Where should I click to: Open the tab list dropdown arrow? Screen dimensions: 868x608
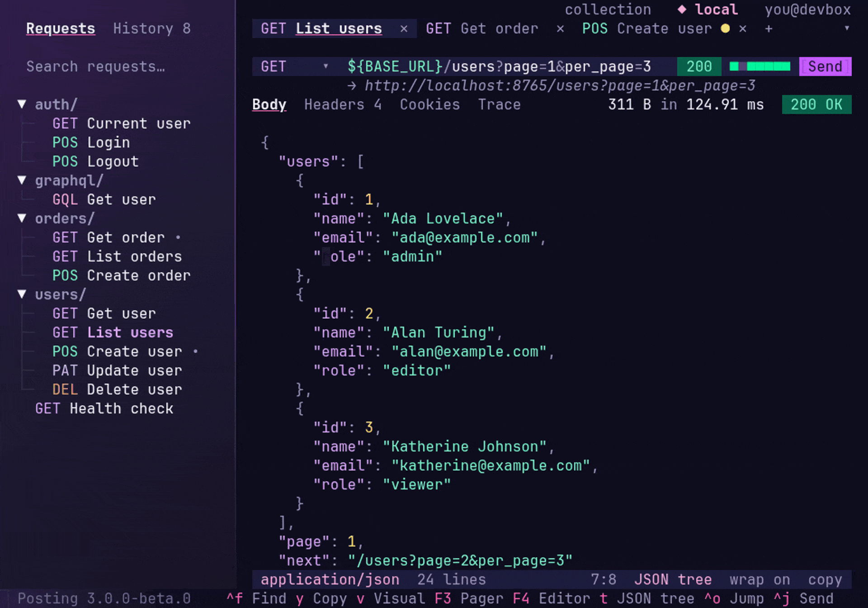847,28
